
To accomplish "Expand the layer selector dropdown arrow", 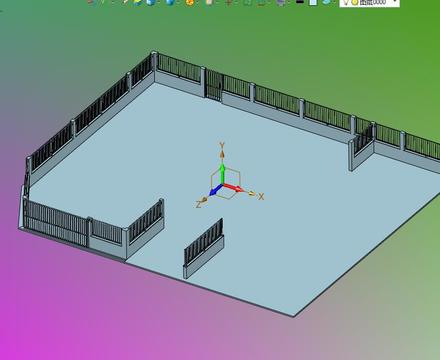I will coord(395,2).
